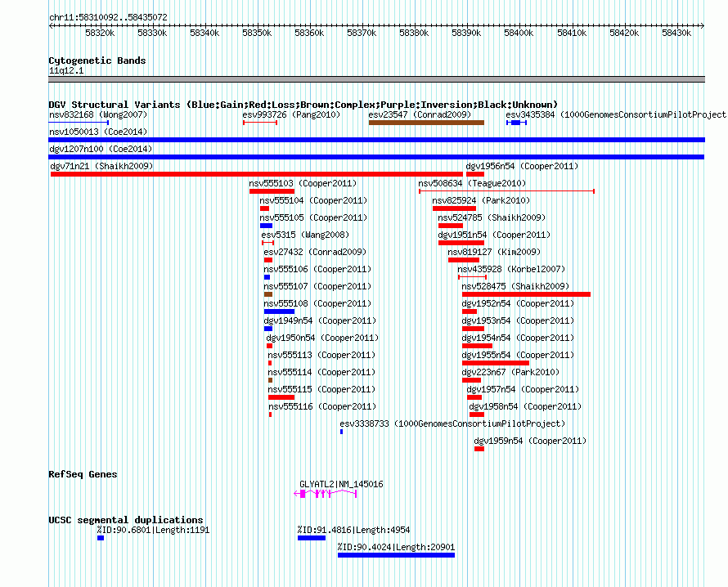Collapse the RefSeq Genes track heading
Image resolution: width=728 pixels, height=587 pixels.
[83, 474]
